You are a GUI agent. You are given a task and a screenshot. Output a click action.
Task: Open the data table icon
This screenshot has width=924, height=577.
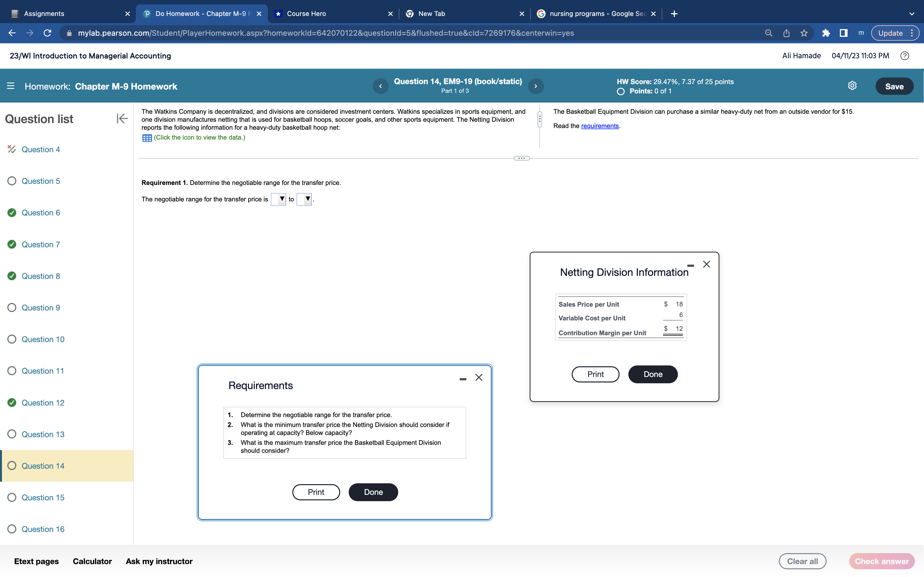coord(147,138)
